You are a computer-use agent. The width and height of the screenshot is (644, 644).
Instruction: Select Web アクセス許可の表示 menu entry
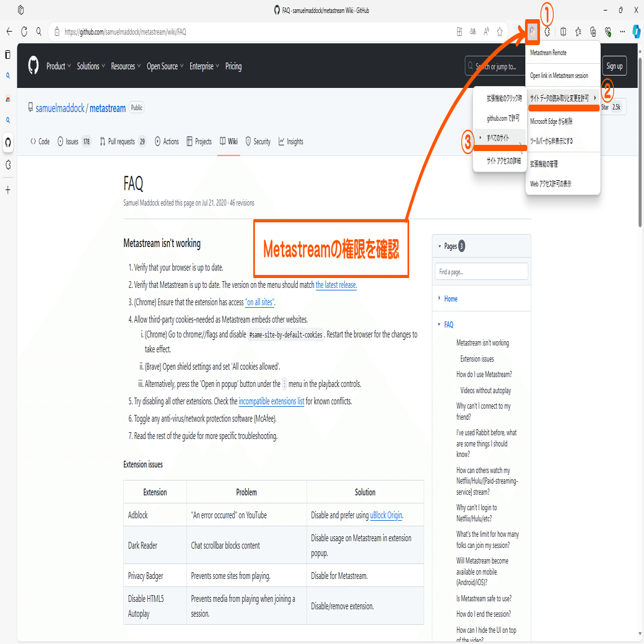tap(563, 184)
